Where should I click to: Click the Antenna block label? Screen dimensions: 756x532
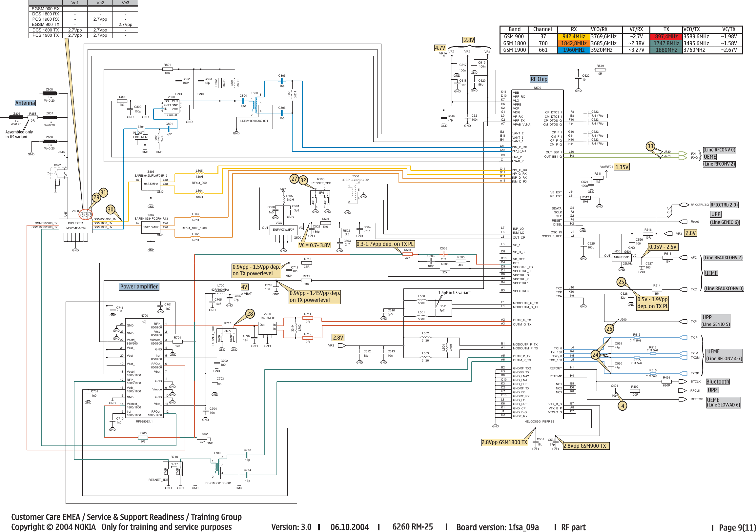pyautogui.click(x=25, y=103)
